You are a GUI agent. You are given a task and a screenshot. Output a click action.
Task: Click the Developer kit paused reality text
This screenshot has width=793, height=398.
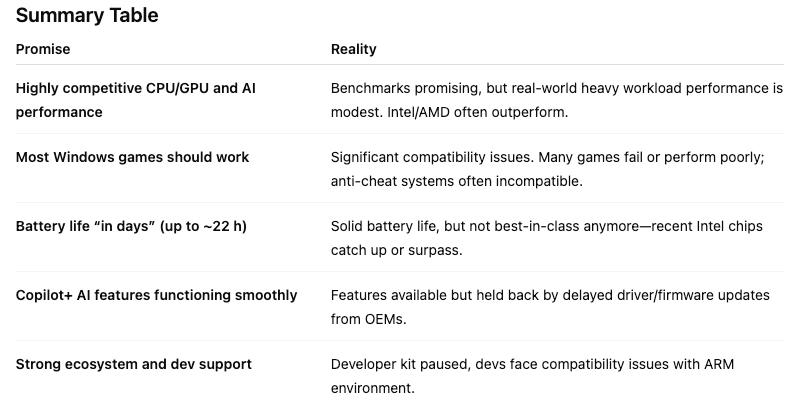click(533, 376)
